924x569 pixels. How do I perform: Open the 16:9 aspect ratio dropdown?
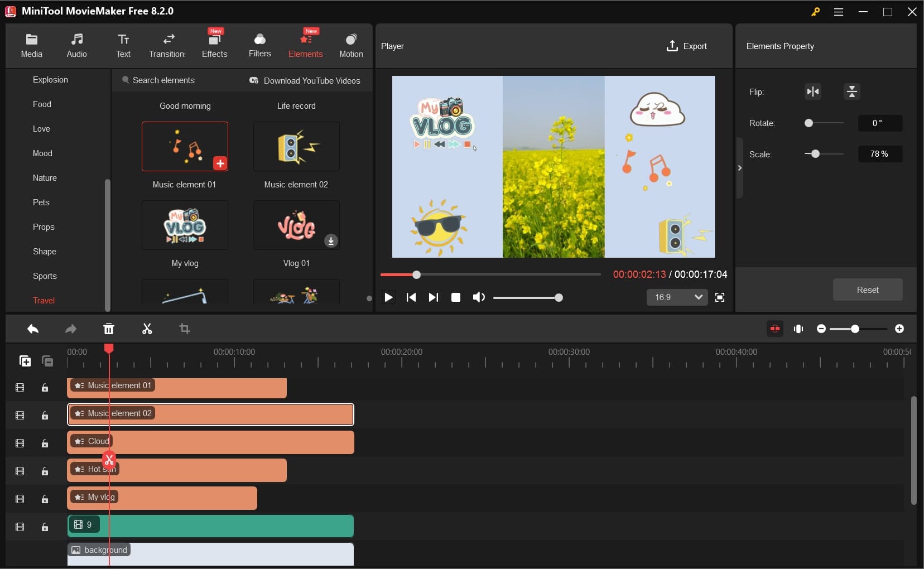[677, 297]
